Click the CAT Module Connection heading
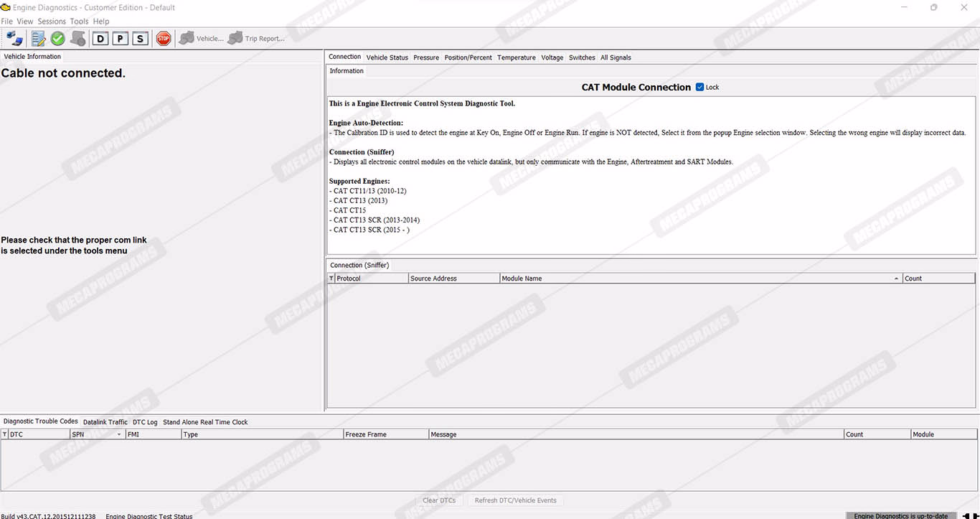Viewport: 980px width, 519px height. pyautogui.click(x=636, y=87)
